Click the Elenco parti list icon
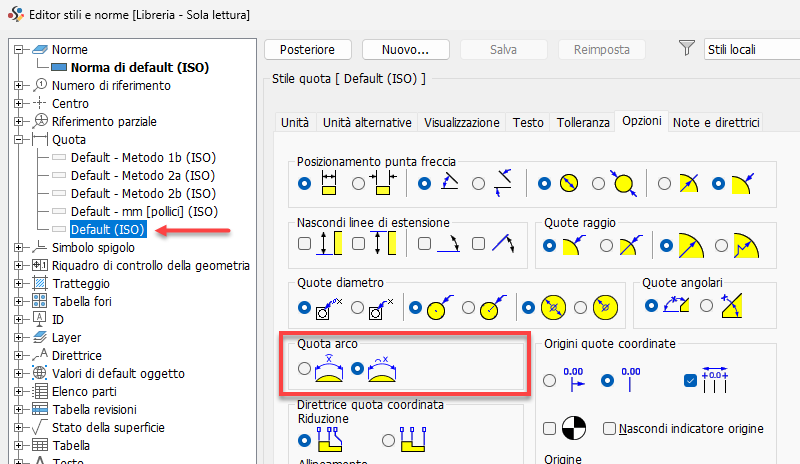This screenshot has width=800, height=464. point(40,391)
